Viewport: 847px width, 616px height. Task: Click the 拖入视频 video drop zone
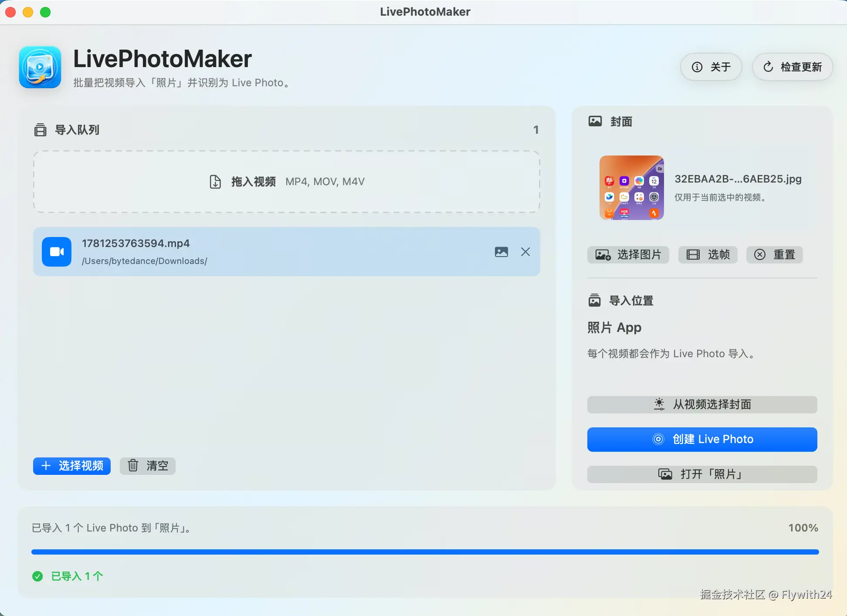tap(287, 182)
